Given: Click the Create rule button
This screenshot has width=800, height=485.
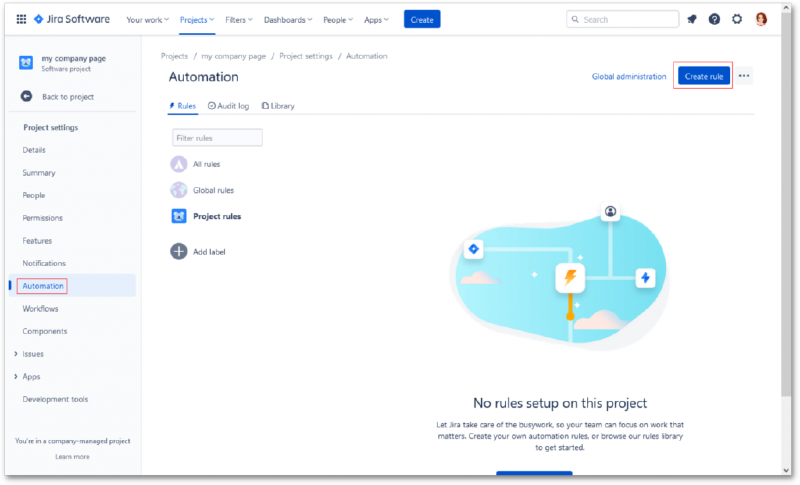Looking at the screenshot, I should click(704, 76).
